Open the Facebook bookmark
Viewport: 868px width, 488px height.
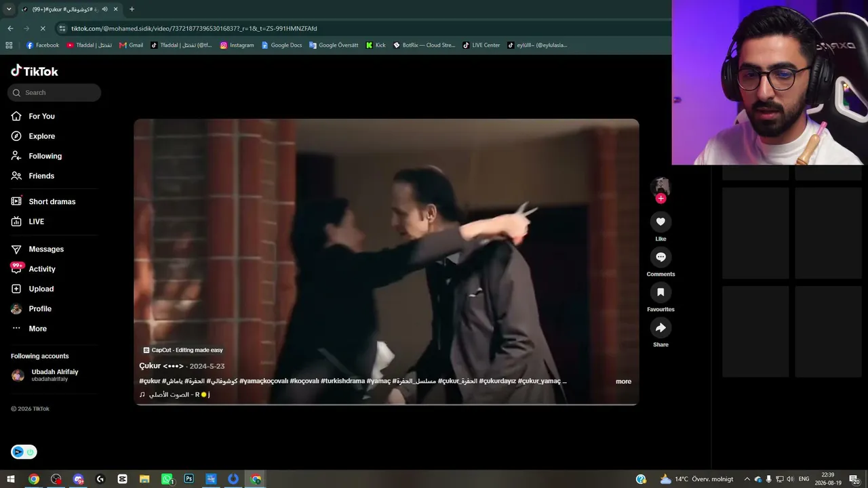tap(42, 45)
